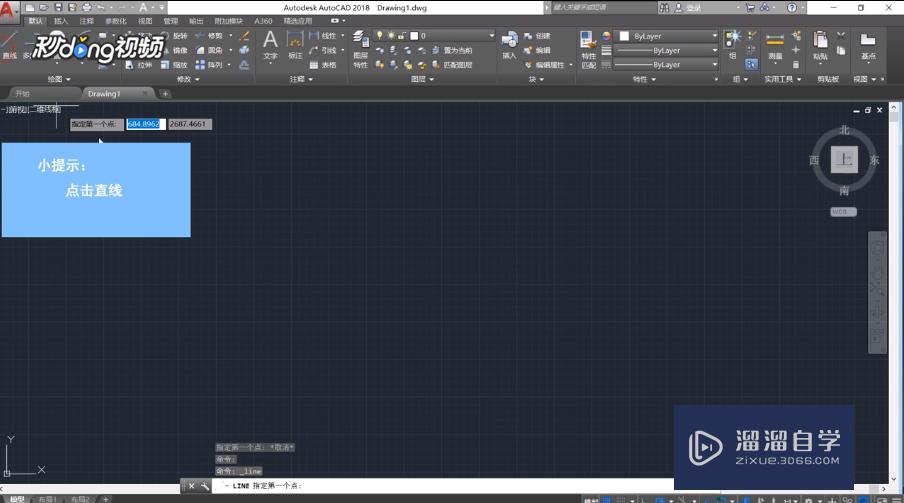Click the ViewCube Top (上) face
The height and width of the screenshot is (503, 904).
pyautogui.click(x=844, y=160)
